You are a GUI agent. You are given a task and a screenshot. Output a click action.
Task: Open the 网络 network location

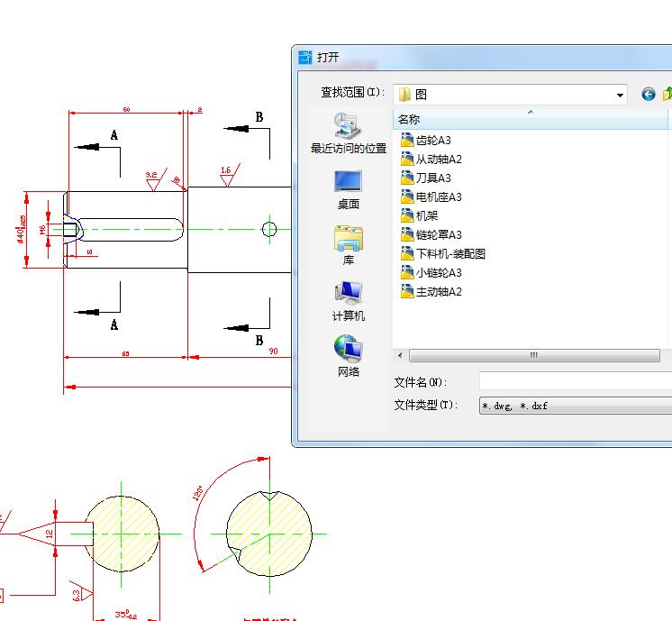point(349,357)
